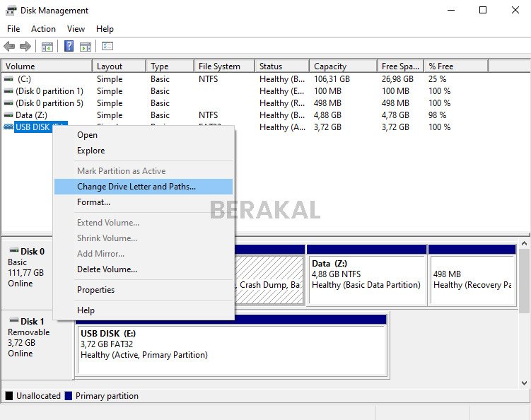Open the blue Help question mark icon
Image resolution: width=531 pixels, height=420 pixels.
click(69, 46)
